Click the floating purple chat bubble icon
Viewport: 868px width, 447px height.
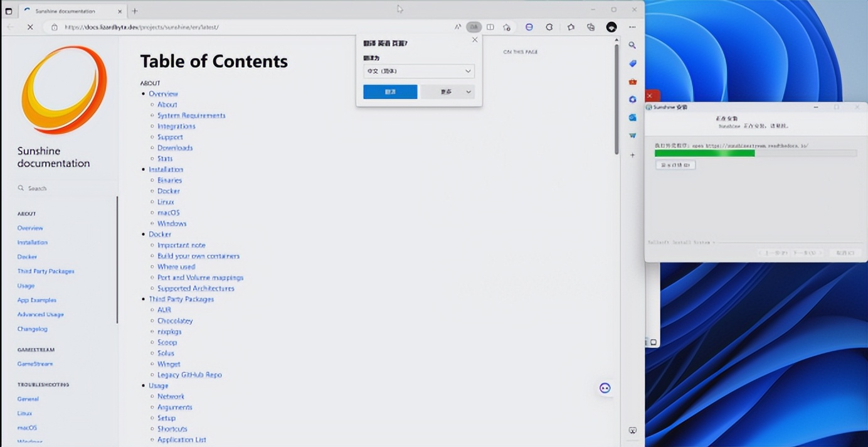pyautogui.click(x=605, y=388)
